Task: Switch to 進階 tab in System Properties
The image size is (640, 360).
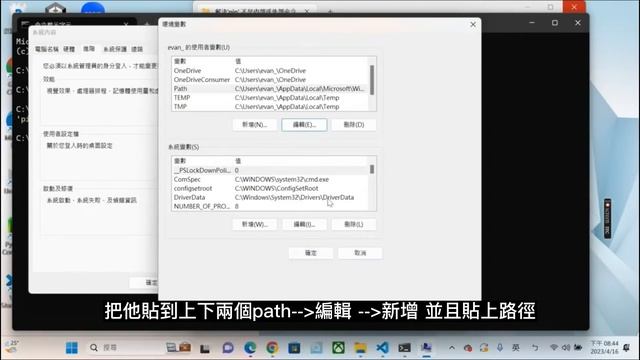Action: [89, 49]
